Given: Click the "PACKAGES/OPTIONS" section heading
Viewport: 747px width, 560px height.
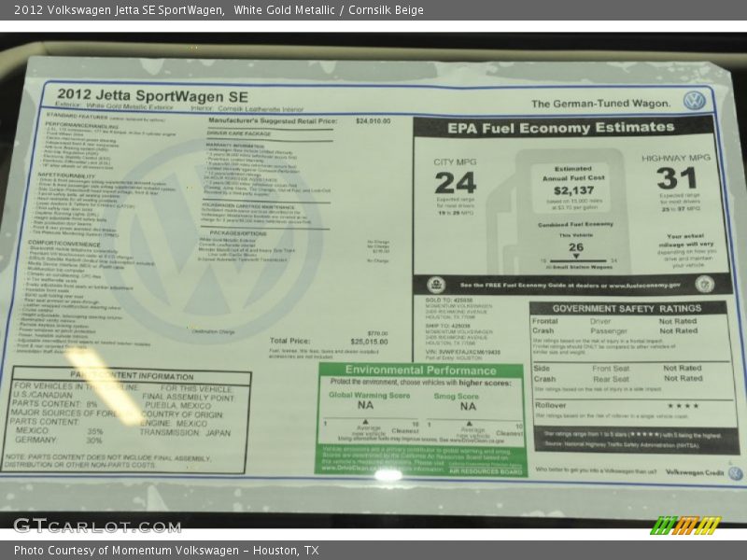Looking at the screenshot, I should click(x=238, y=233).
